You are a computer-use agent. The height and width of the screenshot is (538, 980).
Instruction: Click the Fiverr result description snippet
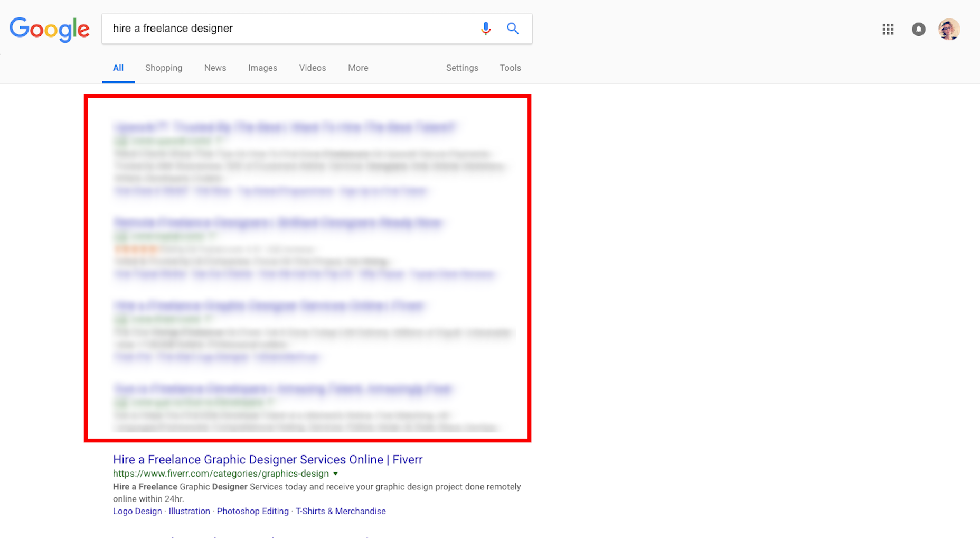(x=317, y=493)
